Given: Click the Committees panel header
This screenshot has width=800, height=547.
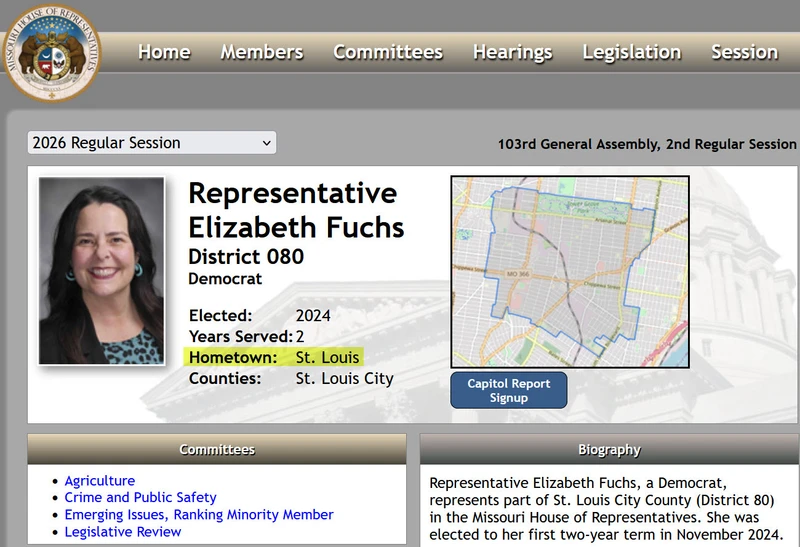Looking at the screenshot, I should tap(217, 450).
